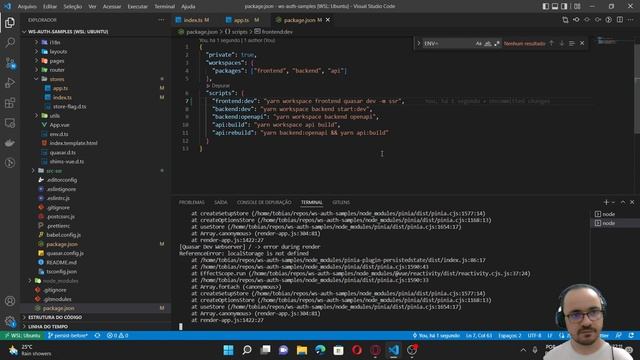The image size is (640, 360).
Task: Open the Docker view in the activity bar
Action: (x=10, y=143)
